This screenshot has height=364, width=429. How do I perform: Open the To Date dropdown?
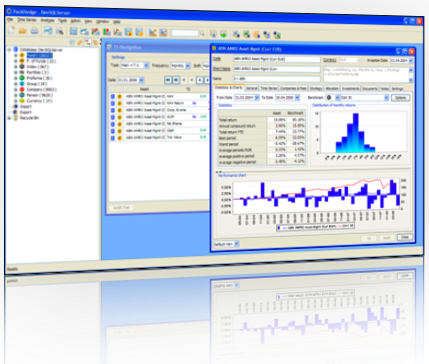coord(297,97)
